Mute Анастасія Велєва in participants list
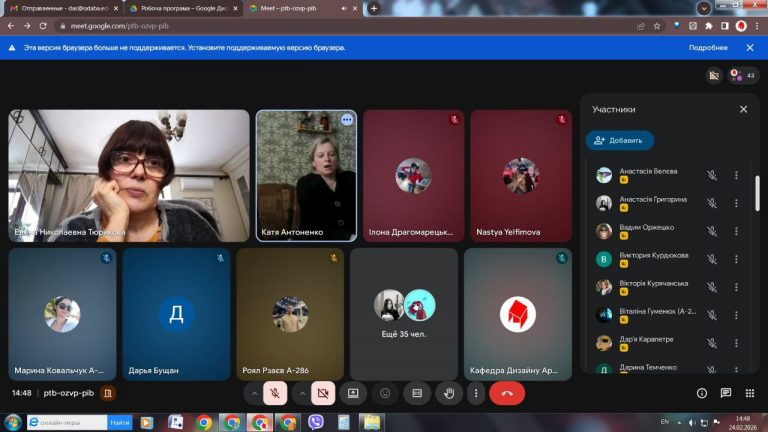768x432 pixels. (x=712, y=175)
